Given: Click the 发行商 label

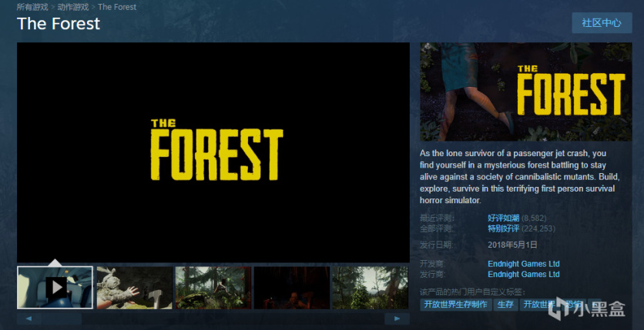Looking at the screenshot, I should (433, 274).
